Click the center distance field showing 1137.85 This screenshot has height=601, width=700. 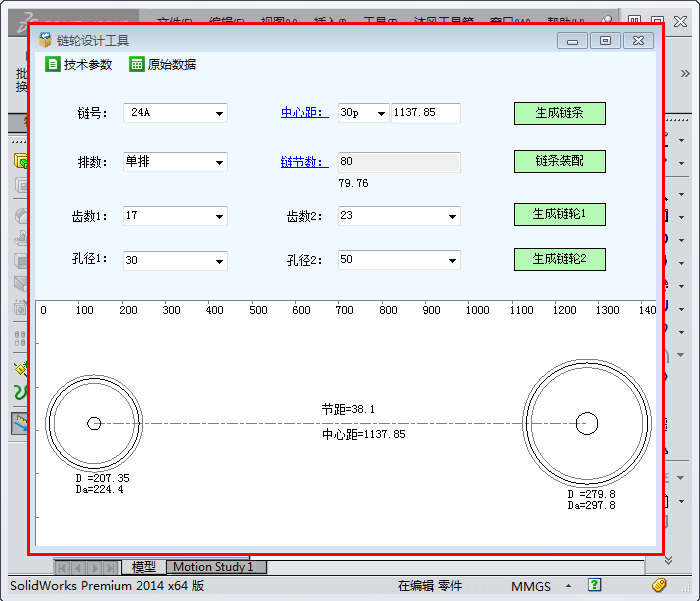point(425,113)
